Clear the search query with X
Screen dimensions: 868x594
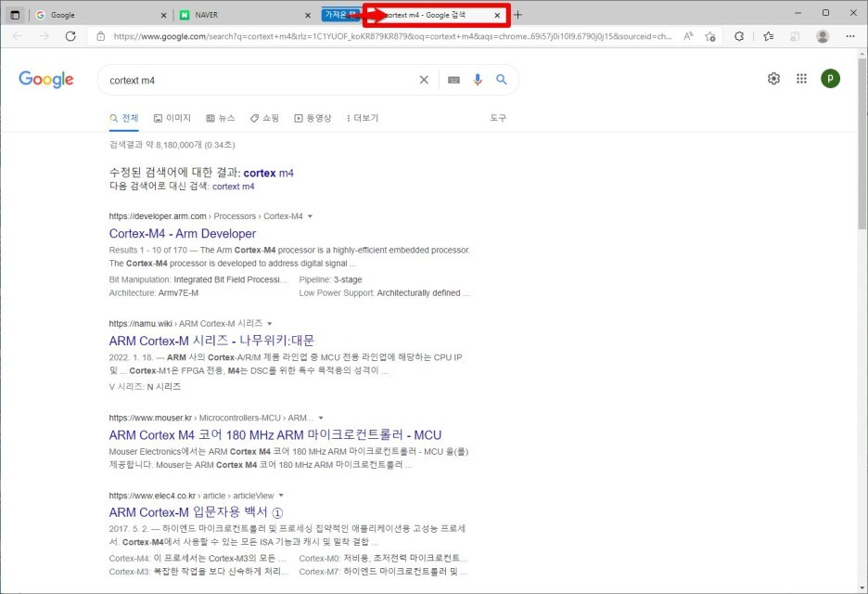pyautogui.click(x=424, y=80)
